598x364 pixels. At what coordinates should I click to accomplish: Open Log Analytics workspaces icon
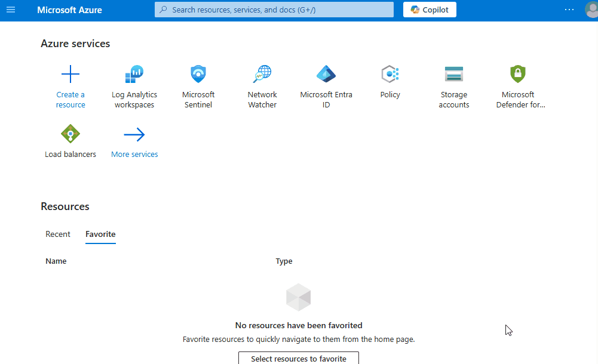tap(134, 74)
